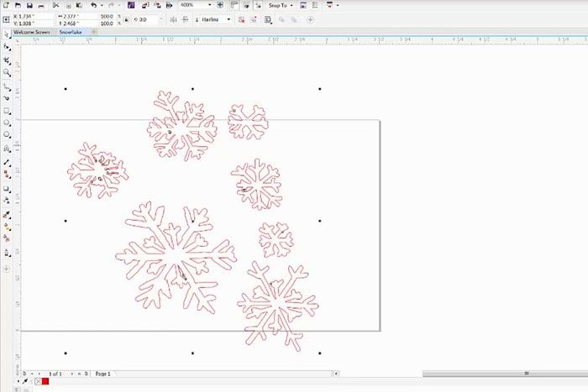Screen dimensions: 588x392
Task: Choose the Ellipse tool in the toolbox
Action: click(x=7, y=123)
